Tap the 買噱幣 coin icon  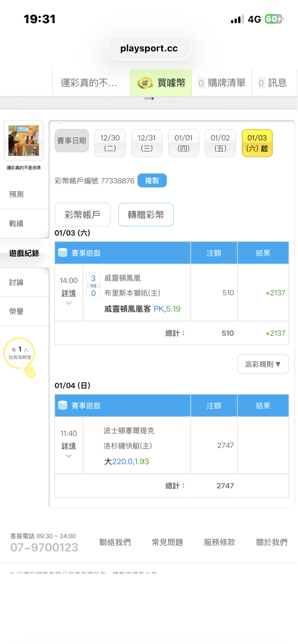point(145,83)
